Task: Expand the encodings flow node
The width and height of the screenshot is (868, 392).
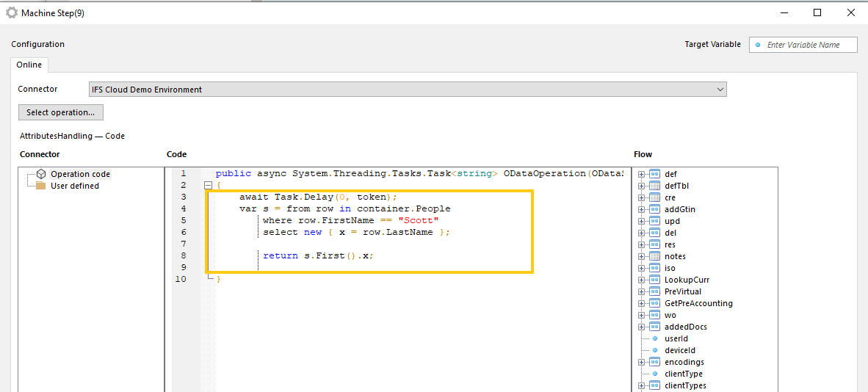Action: 641,362
